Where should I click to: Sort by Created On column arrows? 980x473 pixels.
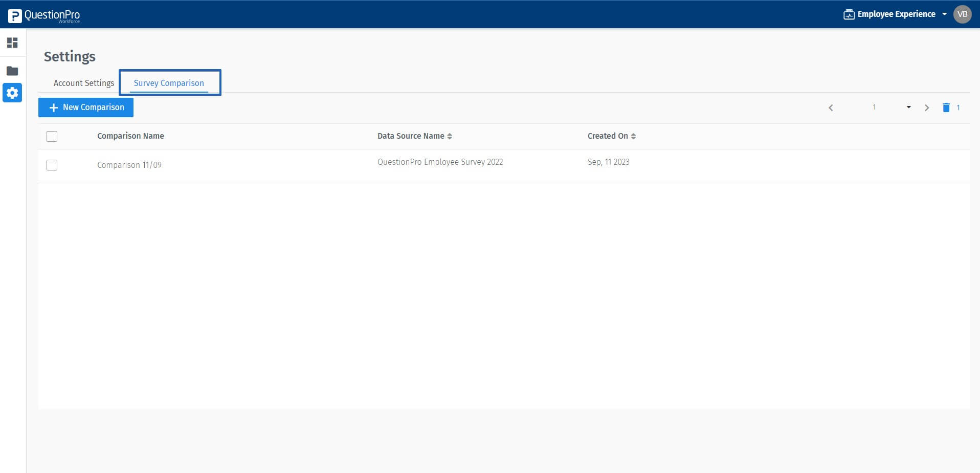click(633, 136)
